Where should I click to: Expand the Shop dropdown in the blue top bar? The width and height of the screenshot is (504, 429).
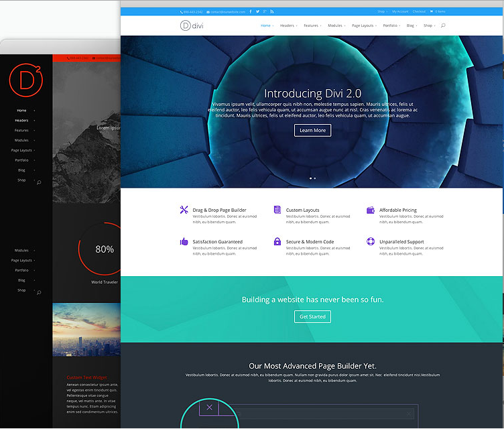382,11
